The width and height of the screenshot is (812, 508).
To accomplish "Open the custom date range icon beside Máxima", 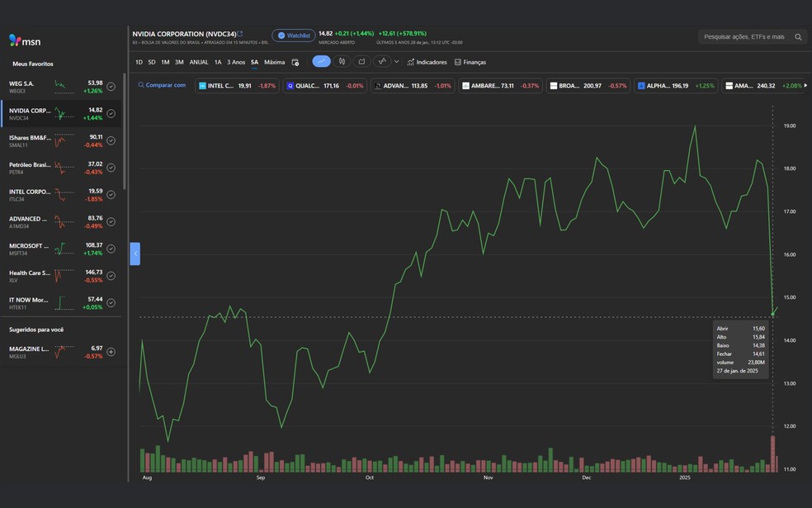I will (295, 61).
